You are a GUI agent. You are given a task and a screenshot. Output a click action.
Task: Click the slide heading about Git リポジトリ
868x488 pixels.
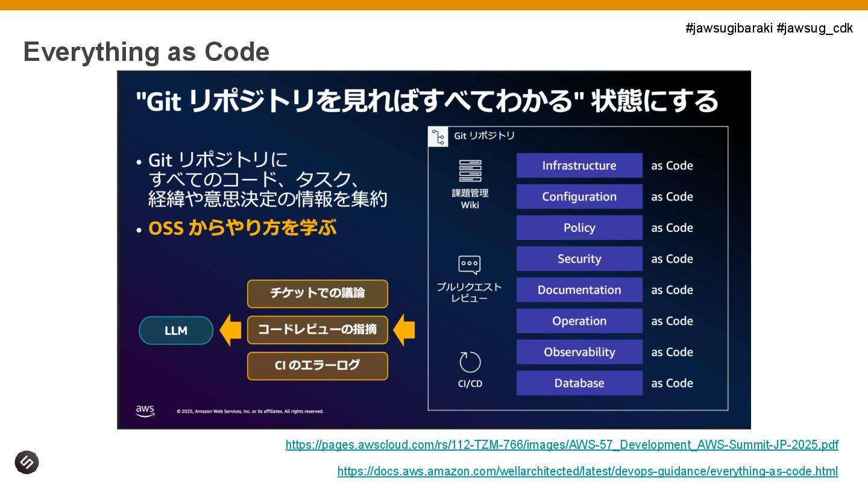[x=427, y=101]
